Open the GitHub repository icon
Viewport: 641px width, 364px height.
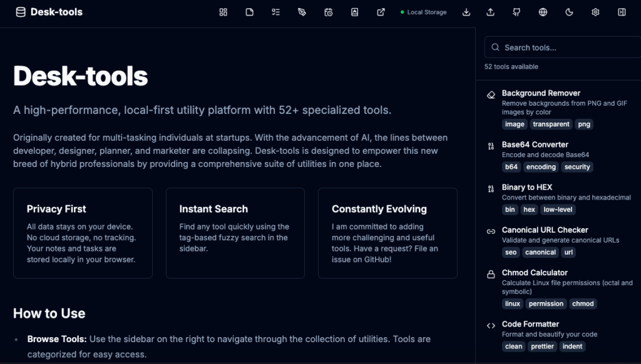(x=516, y=12)
